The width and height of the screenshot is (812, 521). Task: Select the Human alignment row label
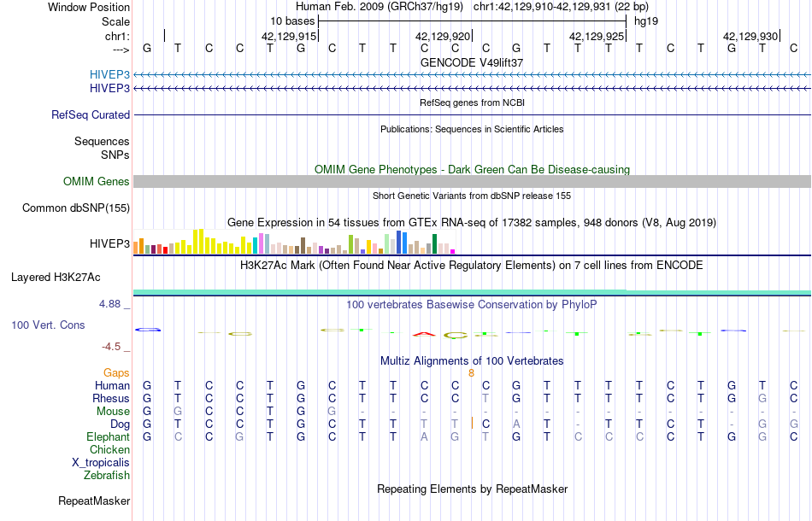point(112,385)
